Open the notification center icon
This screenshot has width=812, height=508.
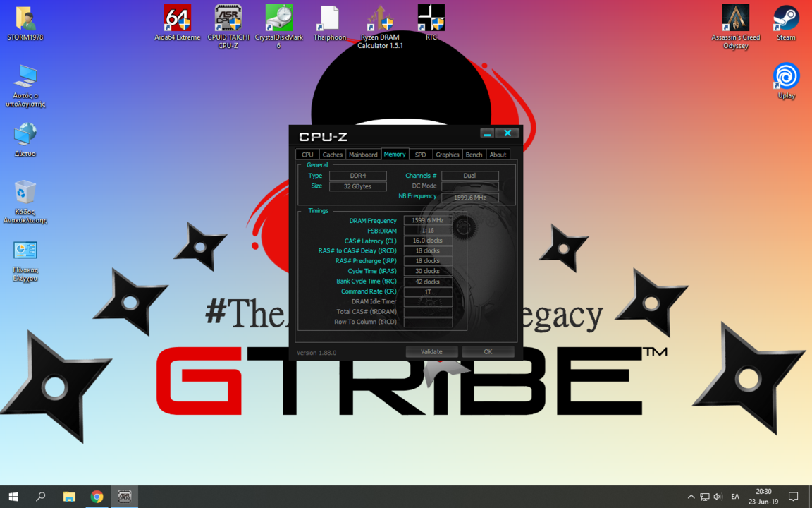794,497
